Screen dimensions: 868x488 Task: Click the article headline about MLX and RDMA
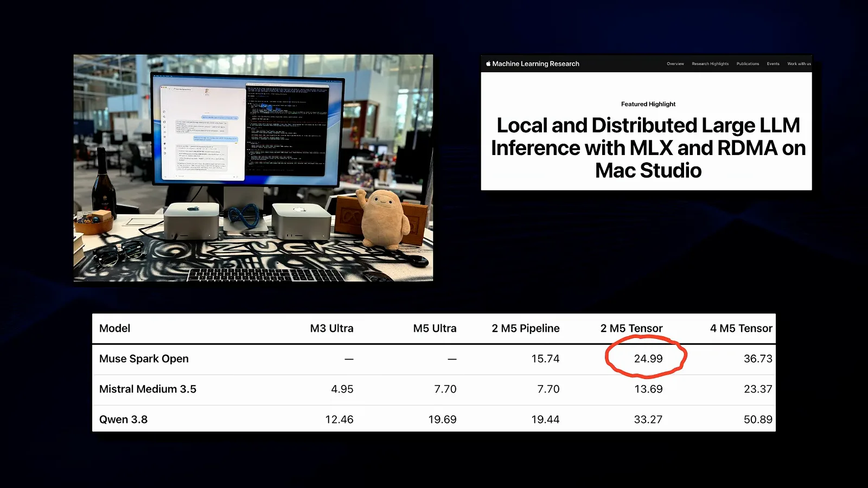648,148
